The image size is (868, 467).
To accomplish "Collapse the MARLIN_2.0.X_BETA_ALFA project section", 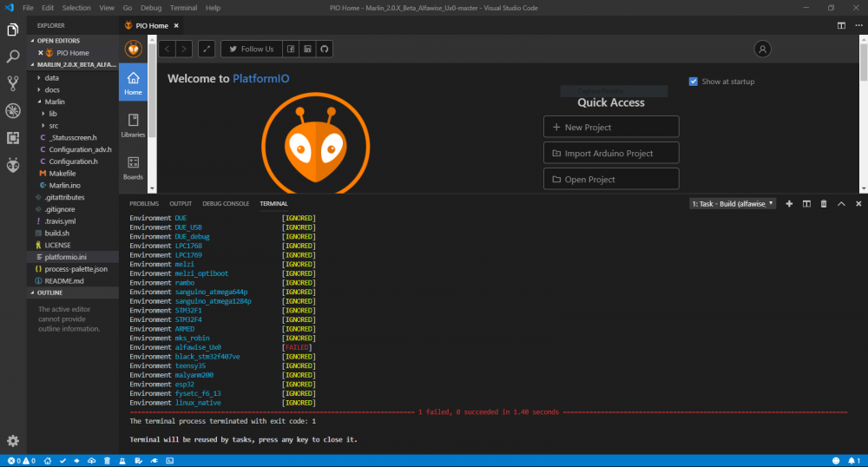I will click(73, 65).
